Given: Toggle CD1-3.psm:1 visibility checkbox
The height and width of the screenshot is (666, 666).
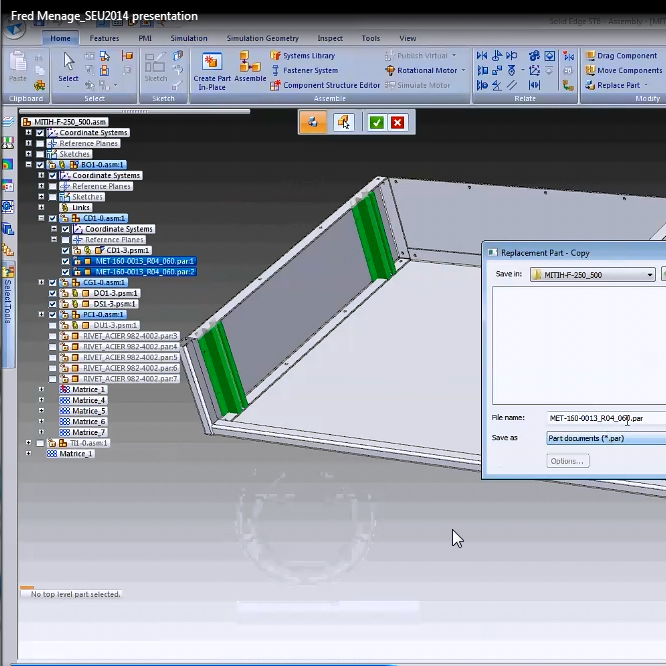Looking at the screenshot, I should coord(65,251).
